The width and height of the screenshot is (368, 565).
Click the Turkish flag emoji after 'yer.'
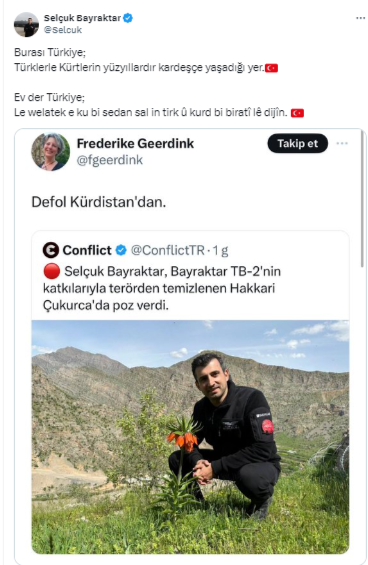coord(271,68)
